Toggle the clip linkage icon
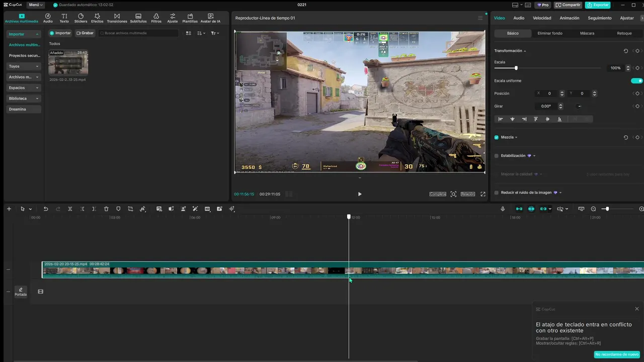The width and height of the screenshot is (644, 362). 543,209
